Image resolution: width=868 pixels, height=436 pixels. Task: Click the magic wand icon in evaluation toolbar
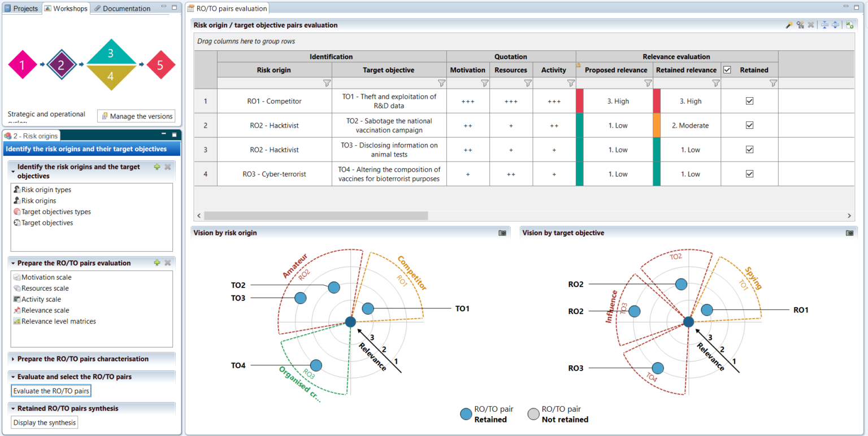click(789, 25)
